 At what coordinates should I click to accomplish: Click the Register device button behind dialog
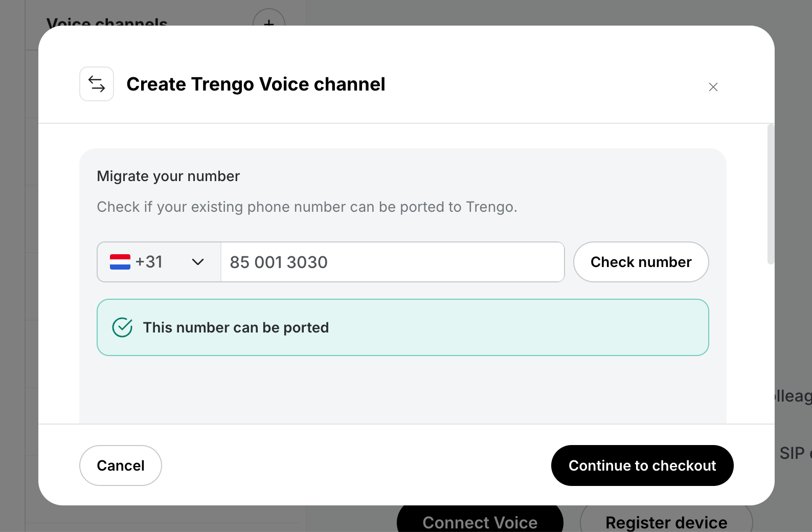point(666,519)
